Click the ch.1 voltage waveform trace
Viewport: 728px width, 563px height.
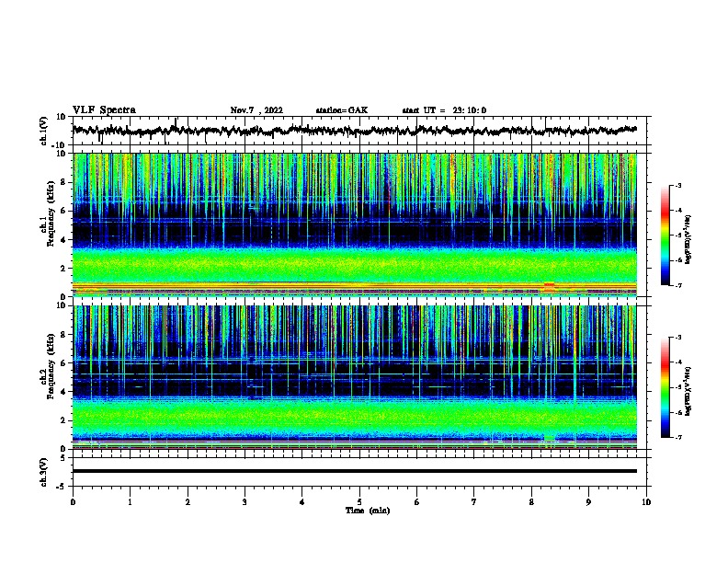(x=354, y=131)
